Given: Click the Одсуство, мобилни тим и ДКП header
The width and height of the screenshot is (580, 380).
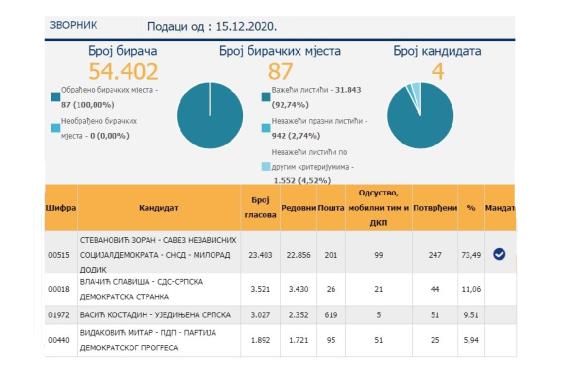Looking at the screenshot, I should 379,208.
